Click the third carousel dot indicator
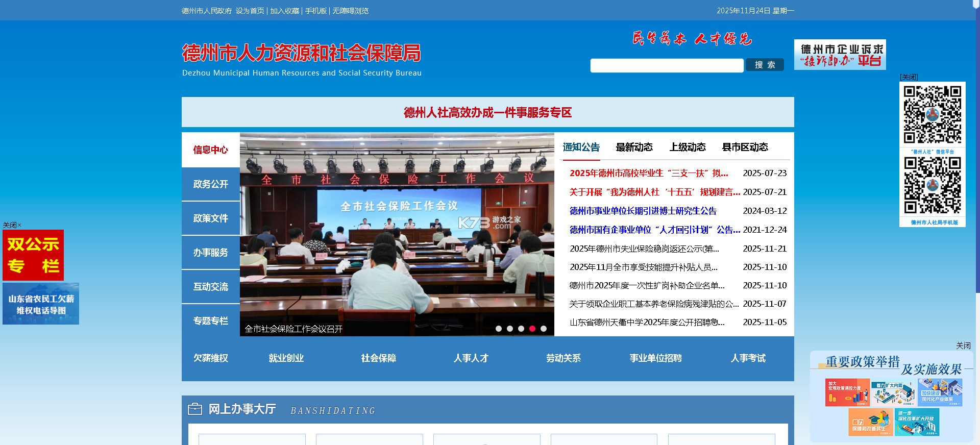 pyautogui.click(x=521, y=329)
